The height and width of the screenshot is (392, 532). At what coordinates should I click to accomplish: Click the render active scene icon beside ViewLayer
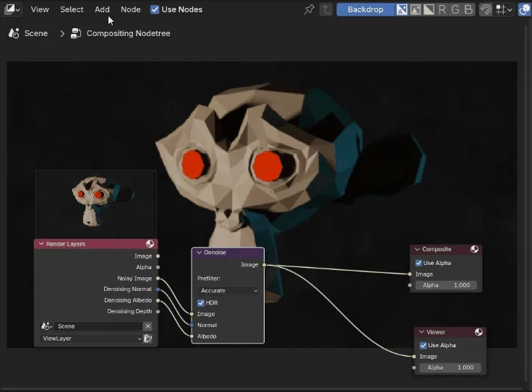[147, 338]
